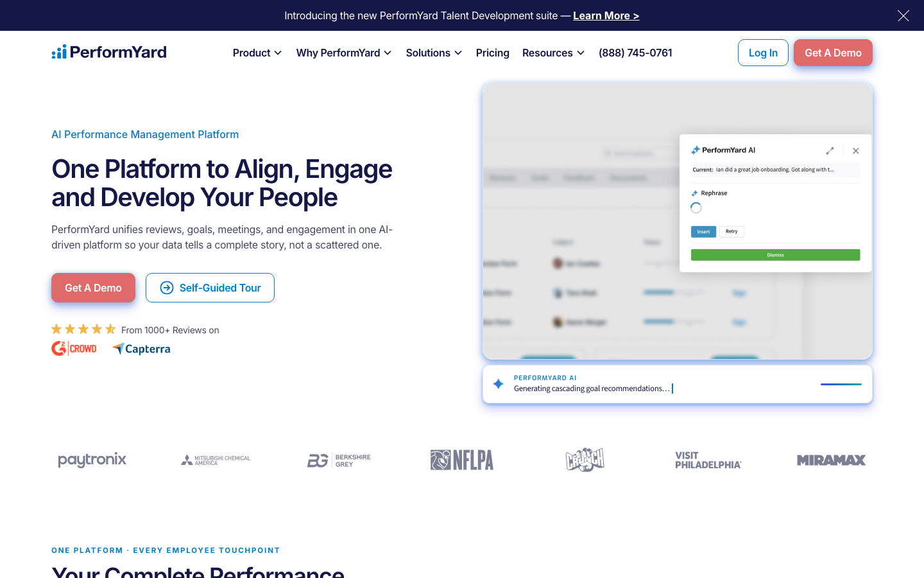This screenshot has height=578, width=924.
Task: Open the Learn More banner link
Action: tap(606, 15)
